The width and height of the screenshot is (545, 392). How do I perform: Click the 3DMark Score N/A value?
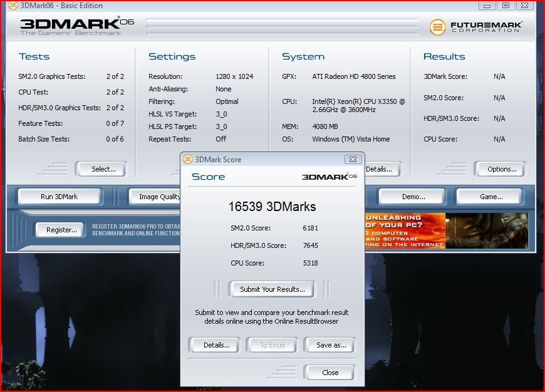499,76
